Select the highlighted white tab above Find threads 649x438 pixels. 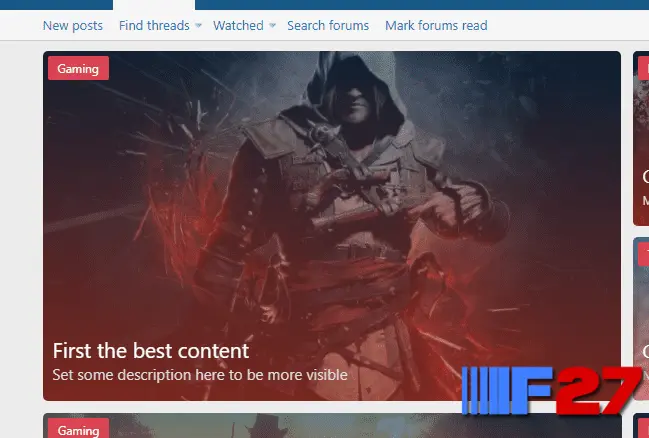click(154, 5)
